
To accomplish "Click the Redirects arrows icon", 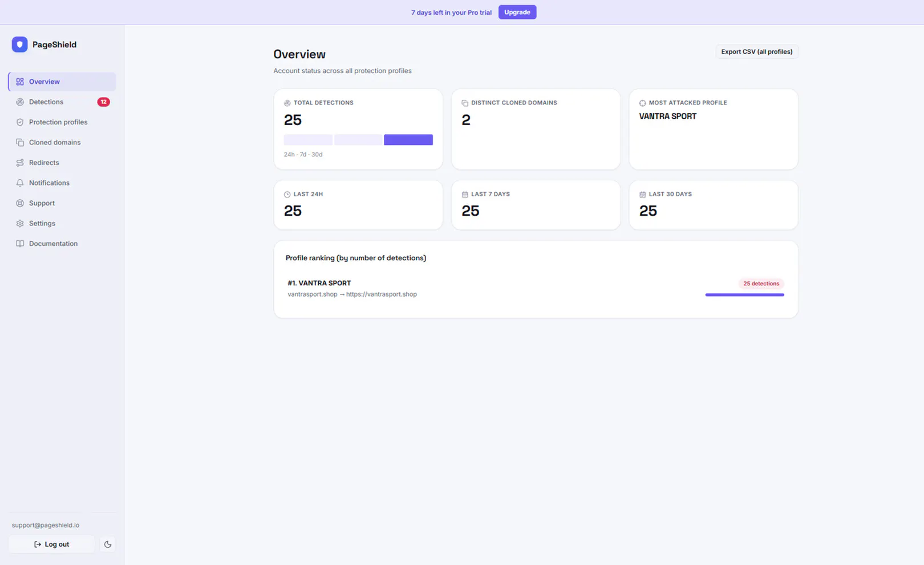I will pos(20,163).
